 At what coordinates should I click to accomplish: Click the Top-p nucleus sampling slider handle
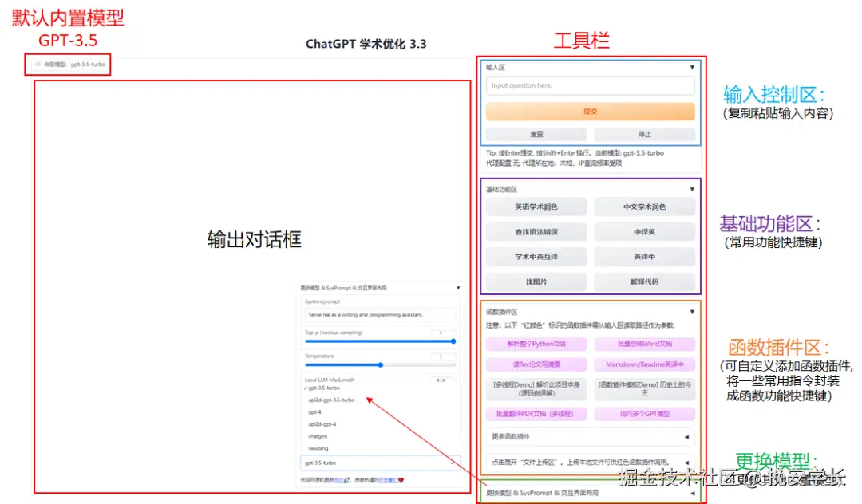[453, 341]
